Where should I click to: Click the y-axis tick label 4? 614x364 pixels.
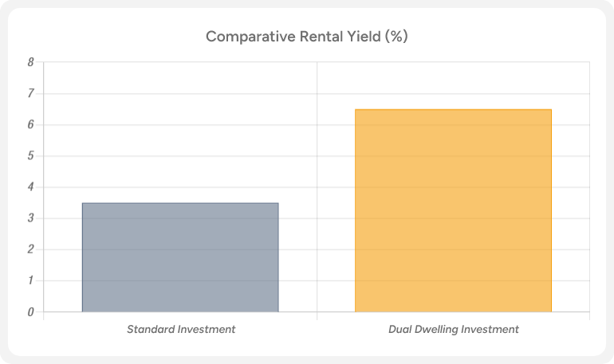[x=30, y=187]
